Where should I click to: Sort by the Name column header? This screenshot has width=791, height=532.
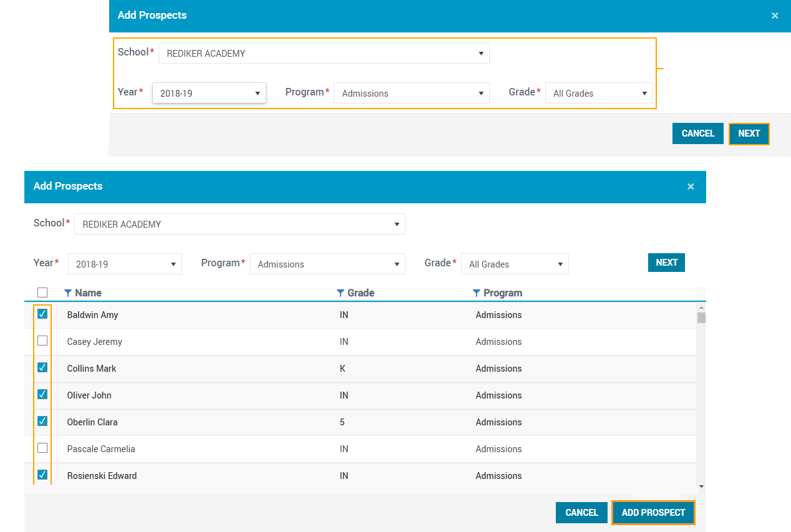(x=88, y=293)
